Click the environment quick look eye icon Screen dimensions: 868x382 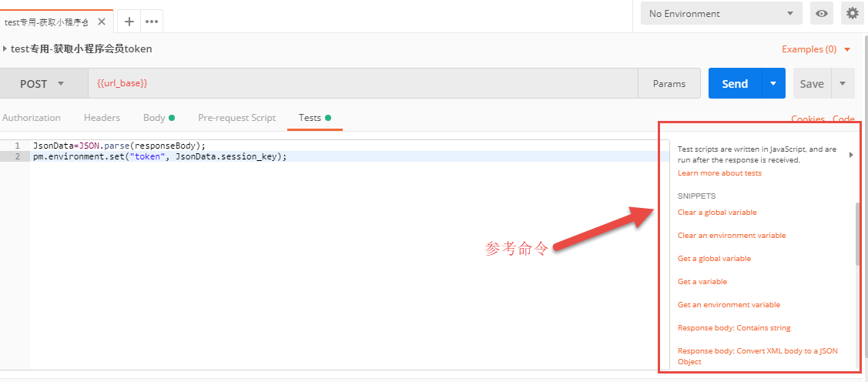tap(823, 14)
